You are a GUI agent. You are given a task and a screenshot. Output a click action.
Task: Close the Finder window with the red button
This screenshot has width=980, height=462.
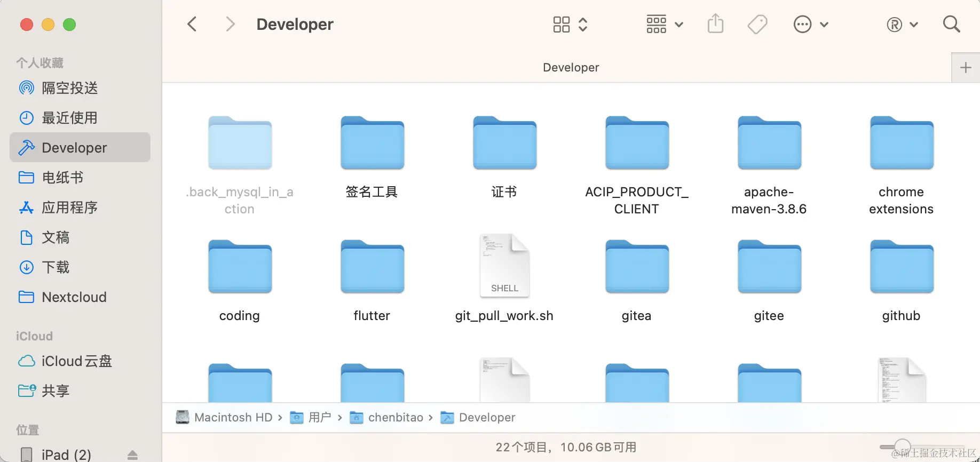point(27,25)
